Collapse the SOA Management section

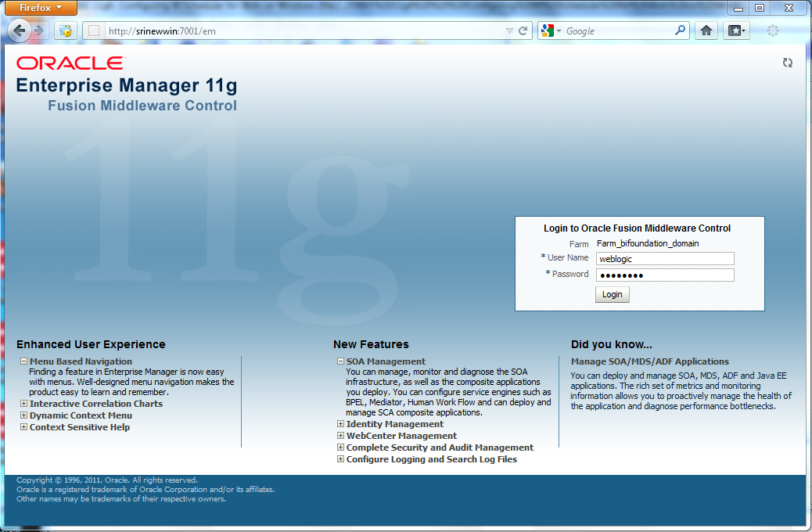[x=341, y=361]
